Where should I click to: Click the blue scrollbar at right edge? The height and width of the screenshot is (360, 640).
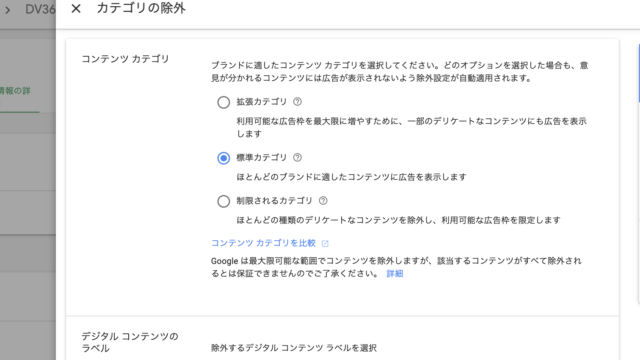click(x=639, y=73)
